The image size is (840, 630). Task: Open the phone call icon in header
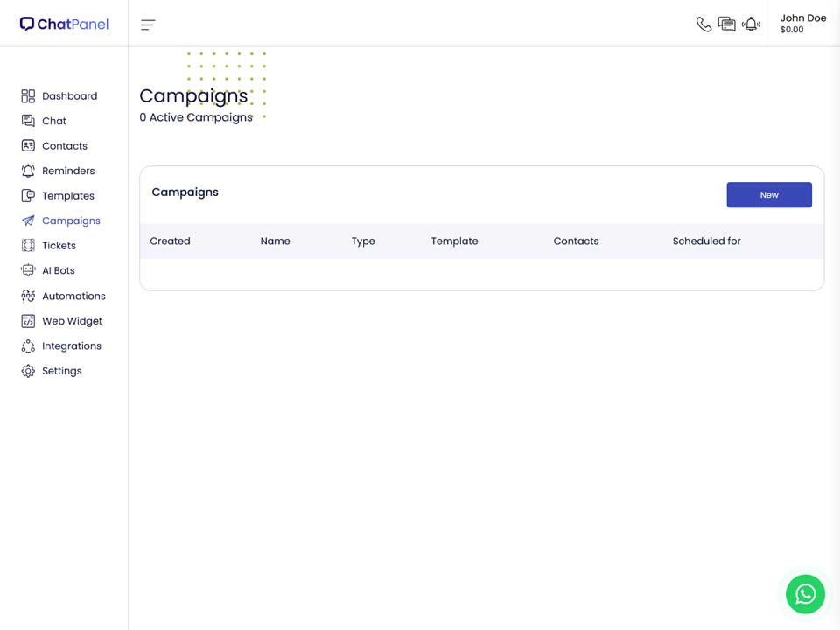coord(703,24)
